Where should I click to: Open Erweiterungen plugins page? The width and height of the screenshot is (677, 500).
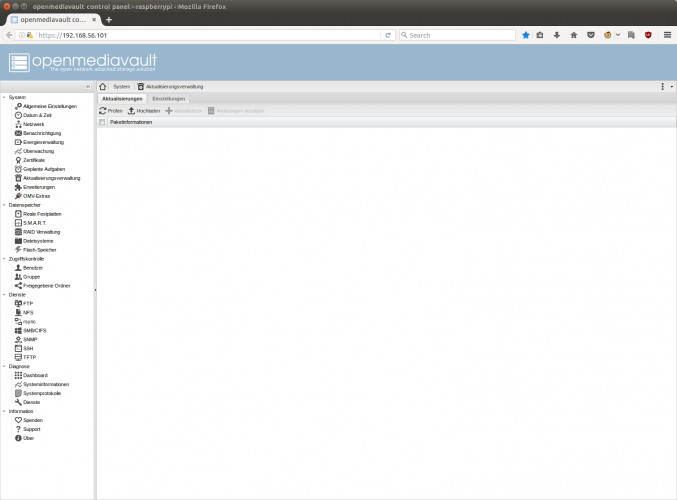coord(35,187)
